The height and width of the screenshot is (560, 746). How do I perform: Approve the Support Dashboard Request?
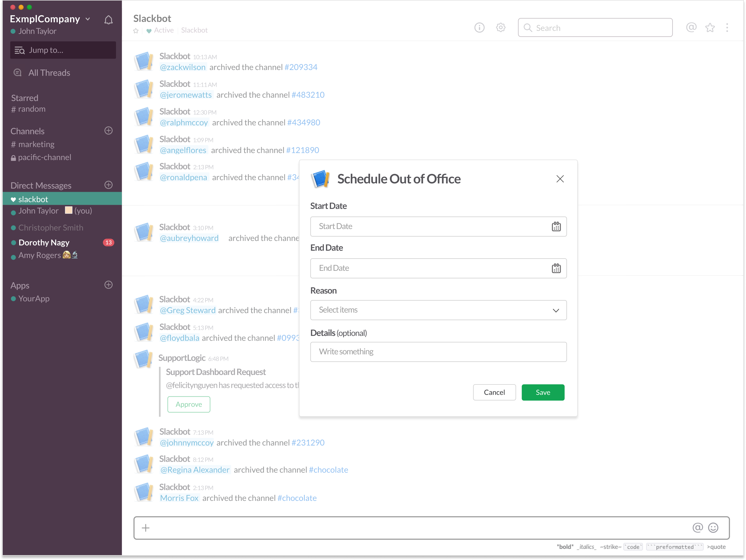[x=189, y=405]
